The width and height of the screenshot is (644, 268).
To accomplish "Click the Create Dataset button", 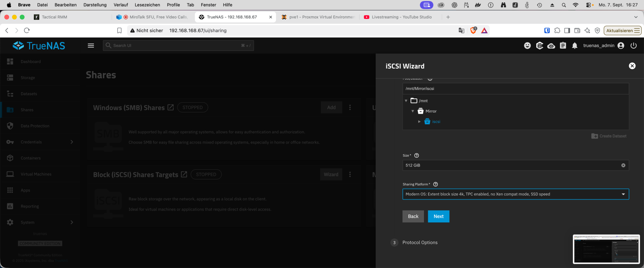I will pyautogui.click(x=609, y=136).
